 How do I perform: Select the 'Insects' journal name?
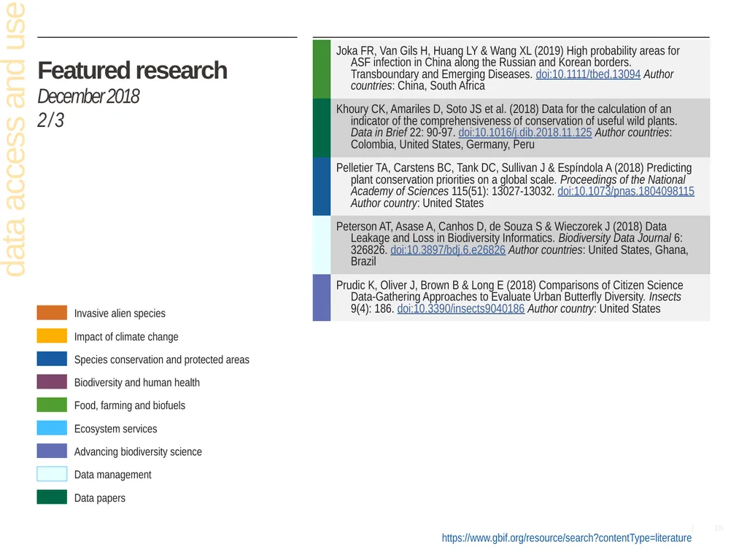(x=665, y=297)
